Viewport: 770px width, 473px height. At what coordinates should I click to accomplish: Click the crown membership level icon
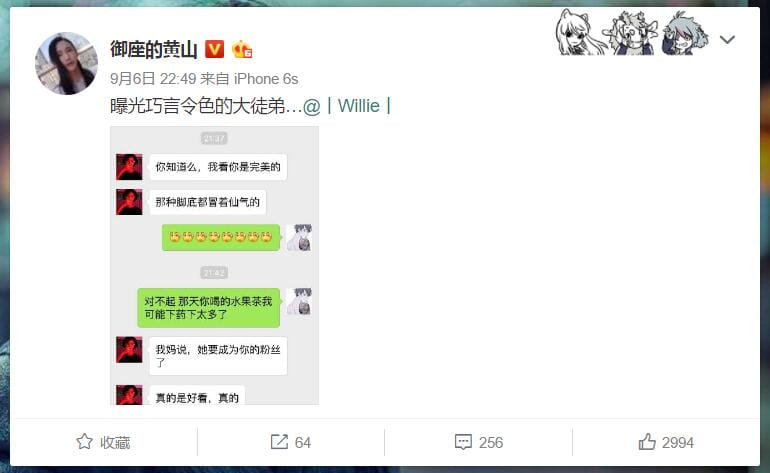pyautogui.click(x=242, y=49)
